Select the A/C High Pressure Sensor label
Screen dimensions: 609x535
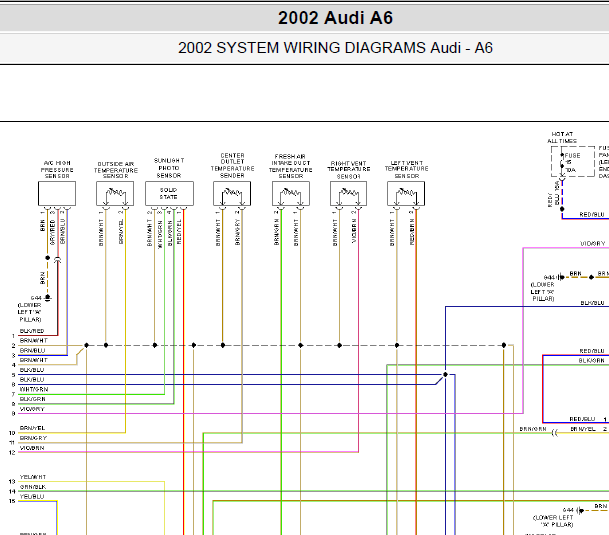tap(57, 170)
